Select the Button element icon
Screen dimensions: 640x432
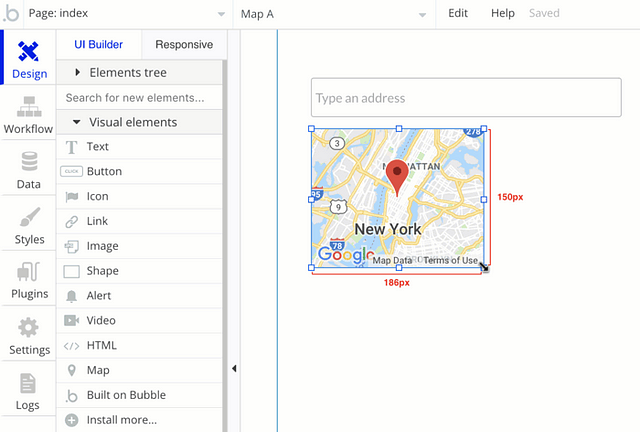point(71,171)
